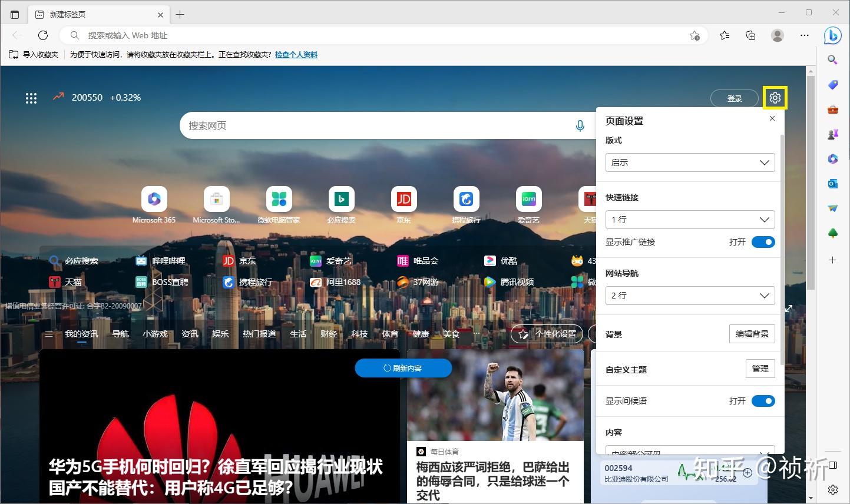
Task: Switch to the 小游戏 feed tab
Action: (x=155, y=334)
